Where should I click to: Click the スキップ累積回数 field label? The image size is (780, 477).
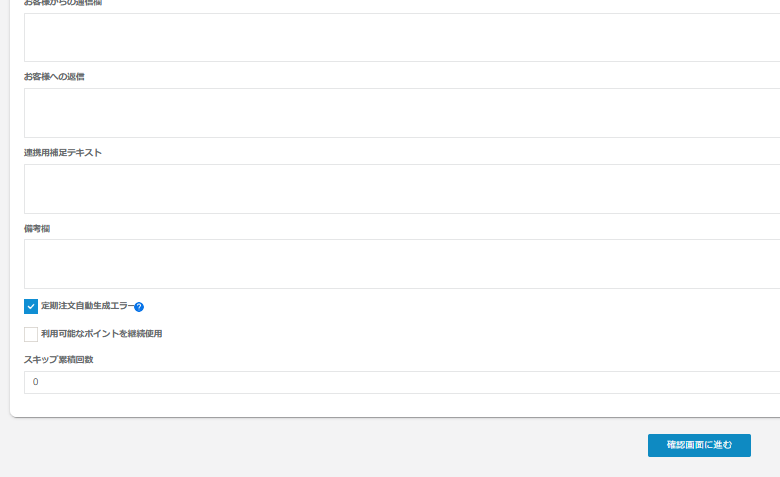click(x=58, y=359)
